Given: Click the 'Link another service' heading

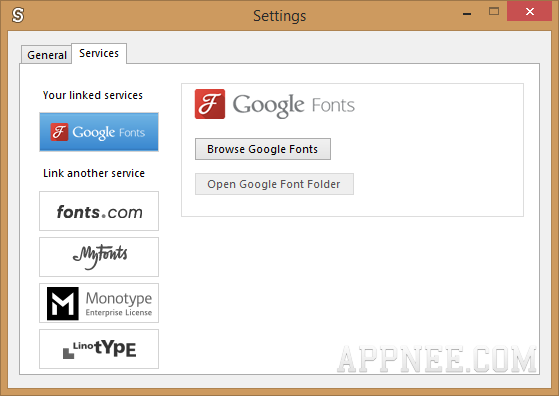Looking at the screenshot, I should (94, 173).
